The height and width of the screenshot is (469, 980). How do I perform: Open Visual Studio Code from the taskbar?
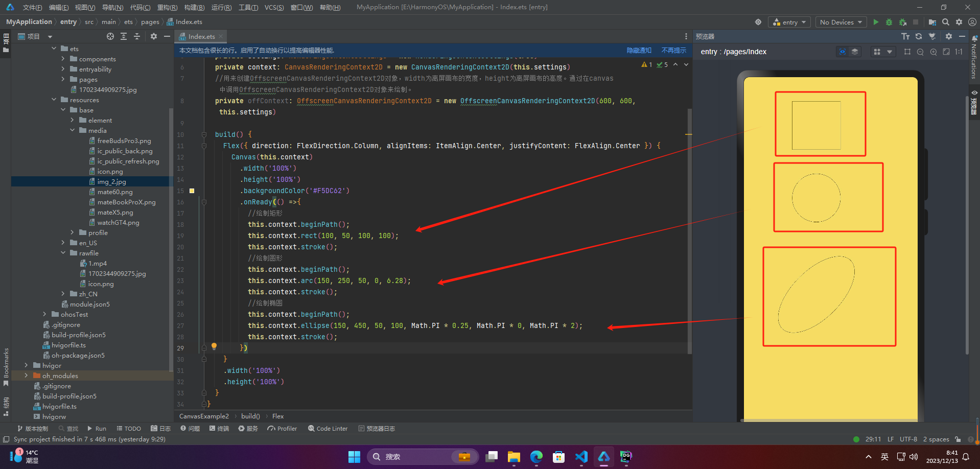(x=581, y=456)
